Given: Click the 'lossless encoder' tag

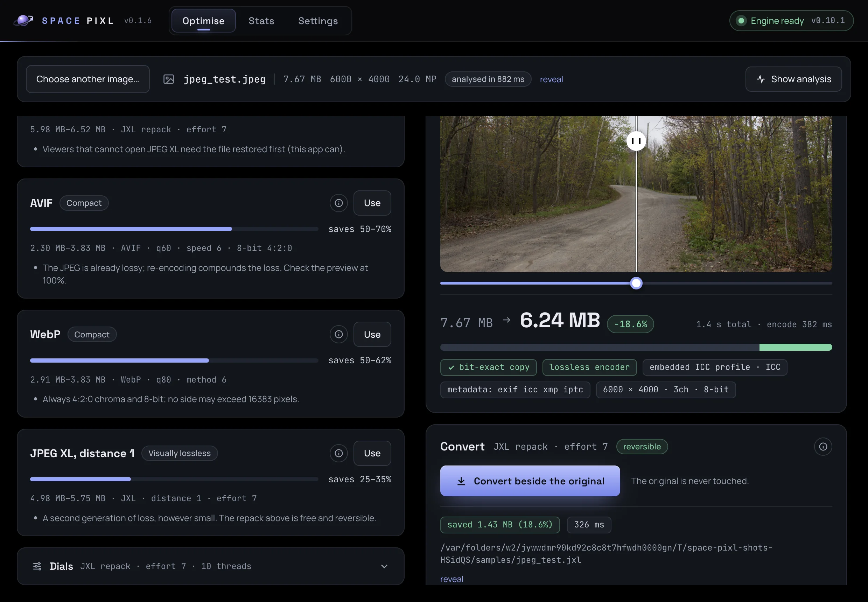Looking at the screenshot, I should coord(589,367).
